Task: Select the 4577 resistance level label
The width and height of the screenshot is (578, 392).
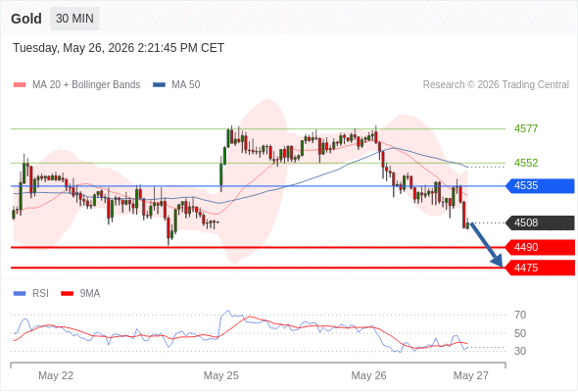Action: click(526, 128)
